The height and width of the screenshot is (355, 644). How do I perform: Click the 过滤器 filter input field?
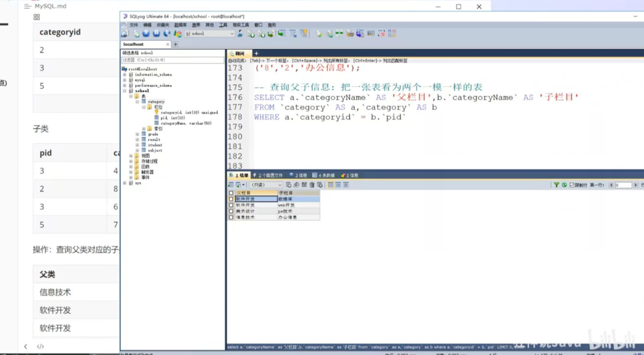tap(172, 60)
